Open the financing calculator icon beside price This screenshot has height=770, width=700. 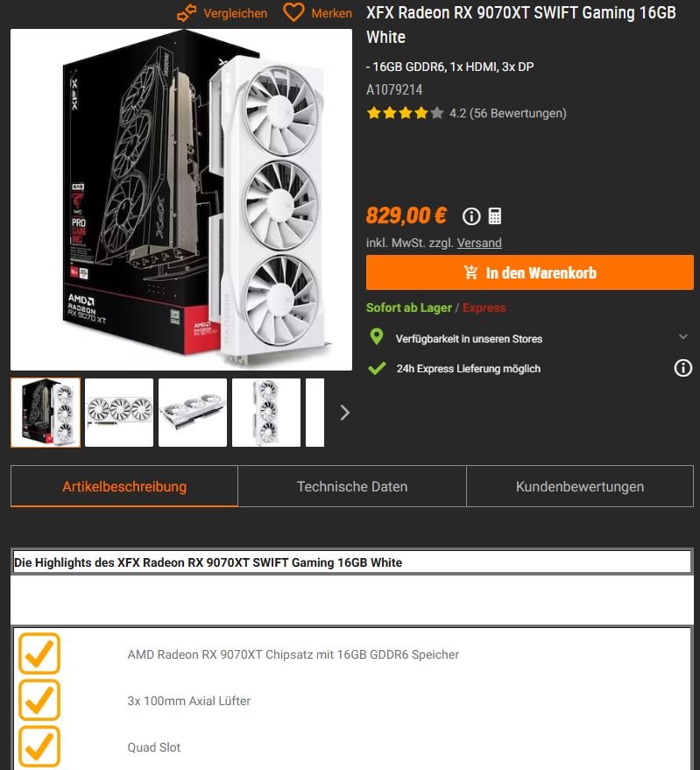[x=495, y=215]
